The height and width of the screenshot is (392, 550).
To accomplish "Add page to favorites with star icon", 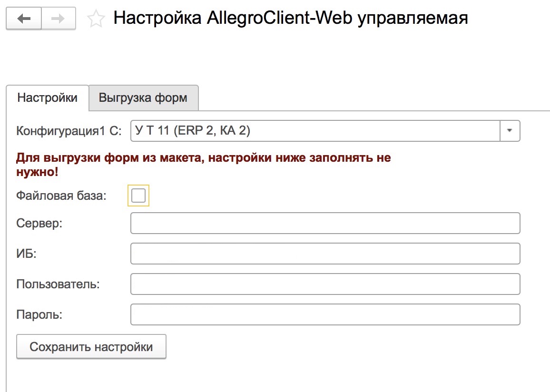I will point(96,19).
